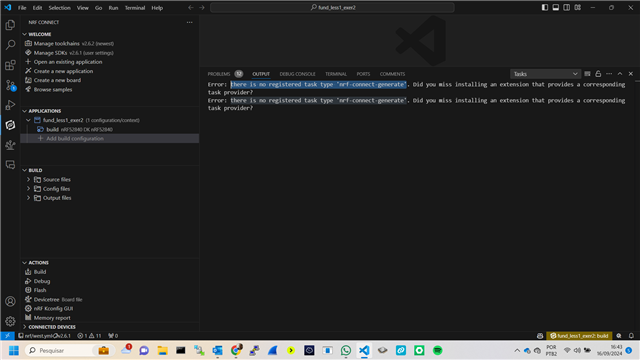Open WhatsApp from the taskbar
Screen dimensions: 640x360
[346, 351]
